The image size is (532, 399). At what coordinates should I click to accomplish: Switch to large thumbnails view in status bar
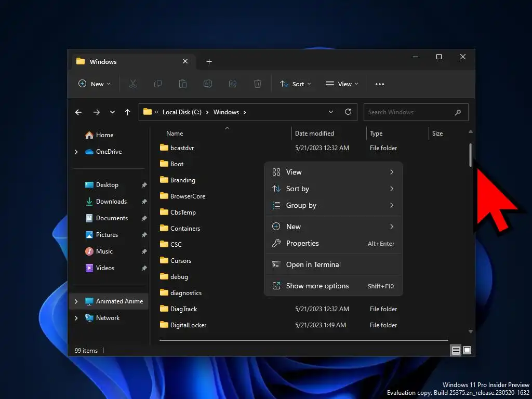pos(467,350)
